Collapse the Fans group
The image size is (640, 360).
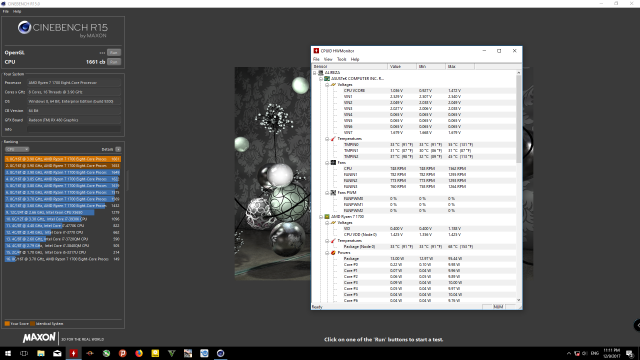[327, 162]
